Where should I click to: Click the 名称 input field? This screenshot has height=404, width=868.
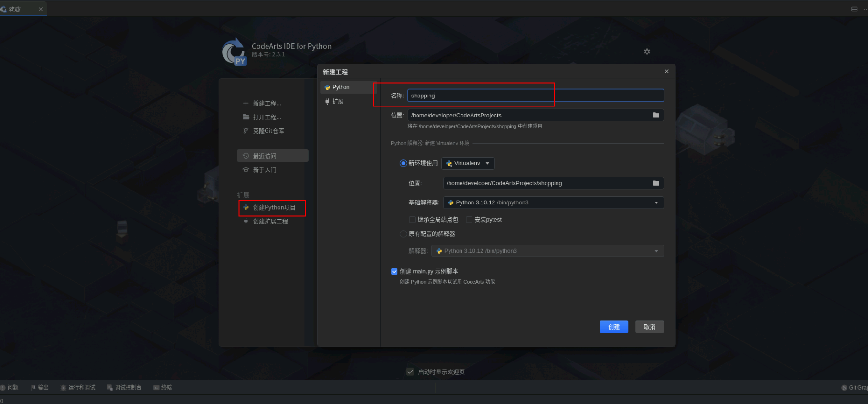(x=536, y=96)
